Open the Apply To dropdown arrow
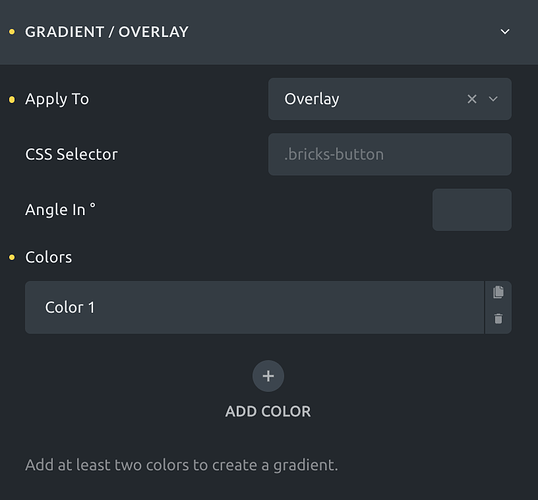The height and width of the screenshot is (500, 538). pos(493,99)
